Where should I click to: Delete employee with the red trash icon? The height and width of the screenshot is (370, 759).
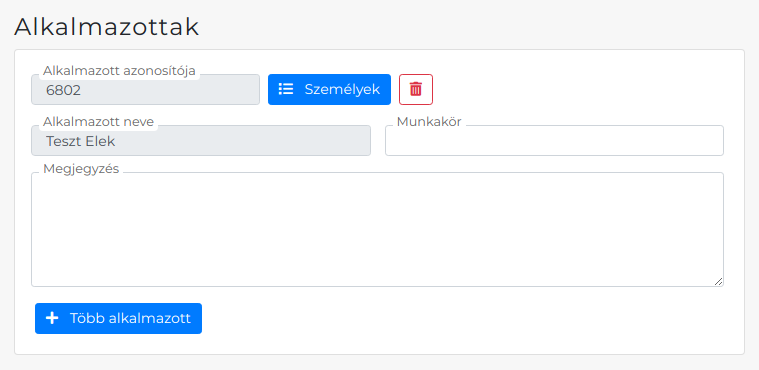[416, 89]
